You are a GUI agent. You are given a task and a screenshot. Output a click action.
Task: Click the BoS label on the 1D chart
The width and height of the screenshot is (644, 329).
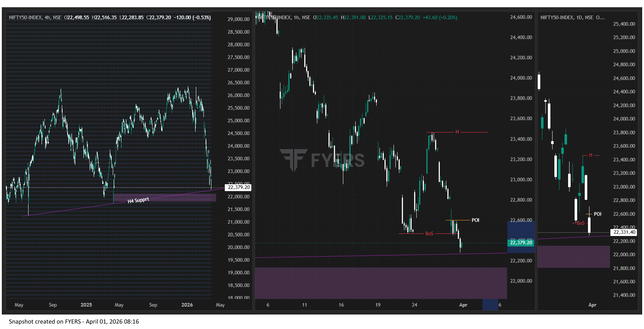(x=580, y=223)
